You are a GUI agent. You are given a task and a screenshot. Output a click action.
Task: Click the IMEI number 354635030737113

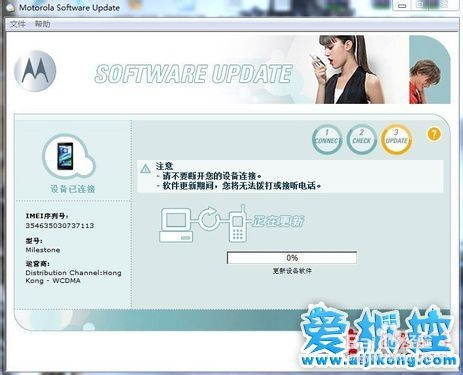60,226
